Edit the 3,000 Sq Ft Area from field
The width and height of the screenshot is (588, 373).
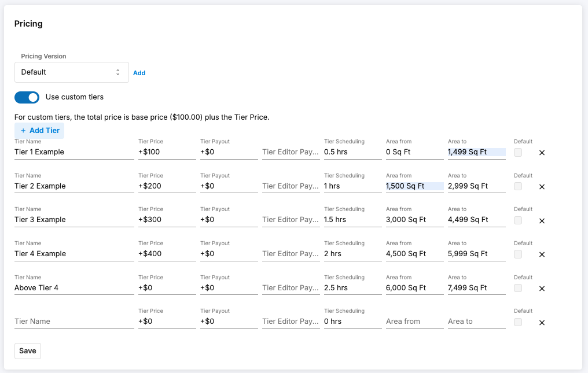point(415,220)
